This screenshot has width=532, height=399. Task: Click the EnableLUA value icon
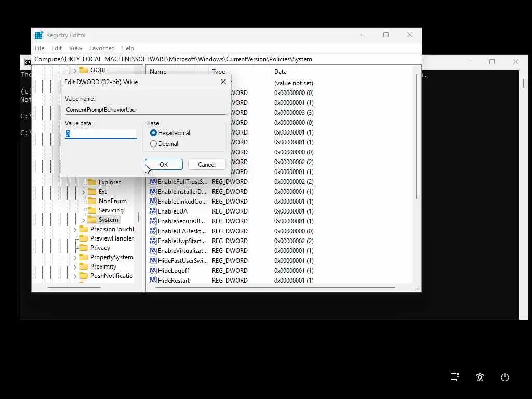click(153, 211)
